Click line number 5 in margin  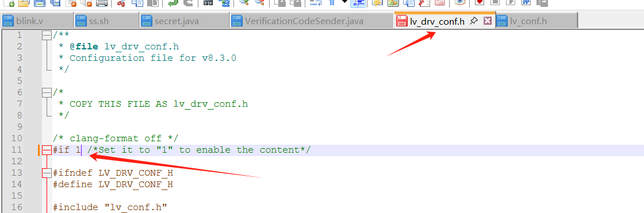click(x=20, y=81)
